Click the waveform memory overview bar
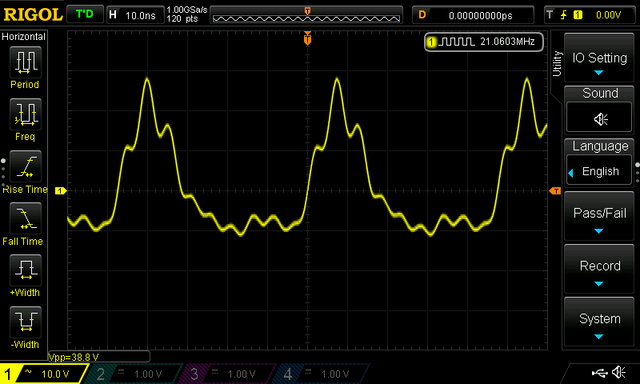Viewport: 640px width, 384px height. [307, 16]
